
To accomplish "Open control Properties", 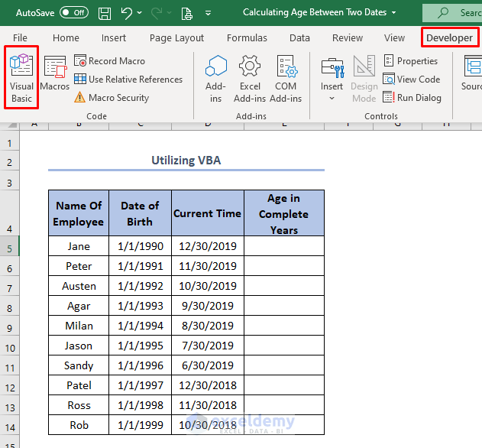I will [411, 61].
